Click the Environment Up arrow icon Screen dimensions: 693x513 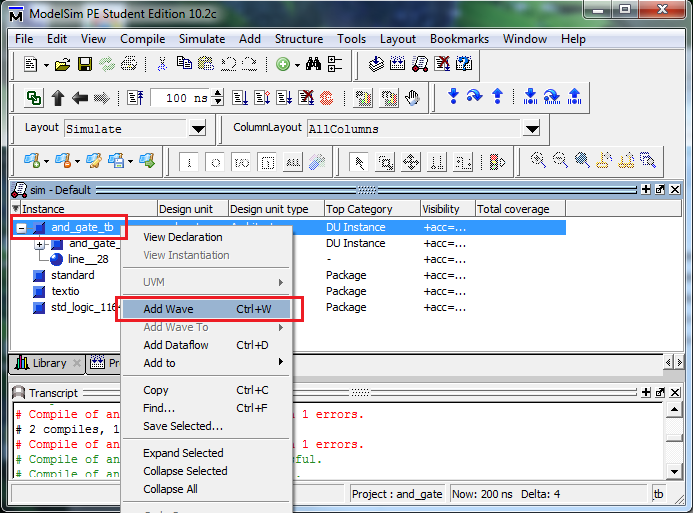(58, 98)
